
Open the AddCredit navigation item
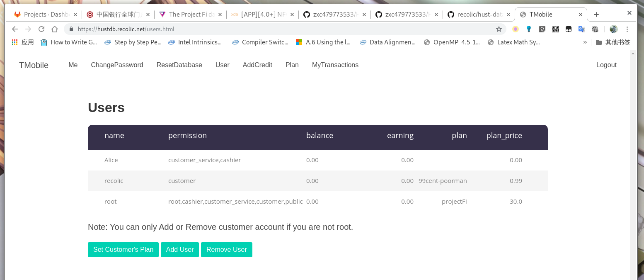pyautogui.click(x=257, y=65)
